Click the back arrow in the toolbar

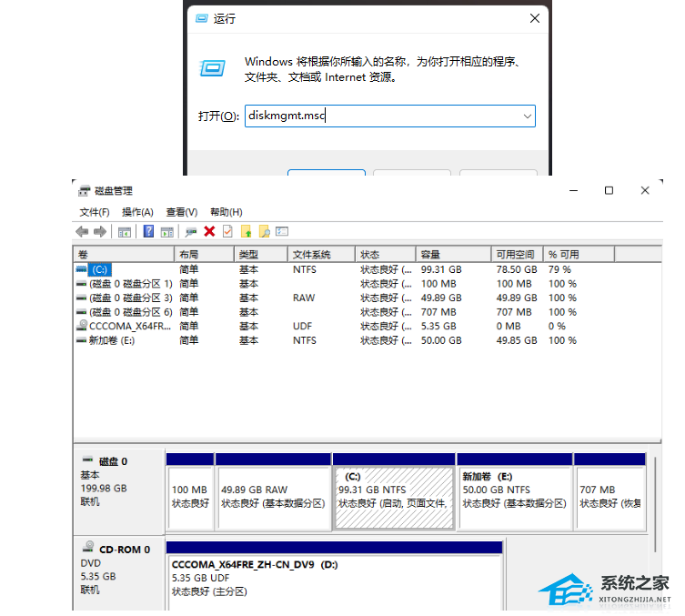point(82,232)
